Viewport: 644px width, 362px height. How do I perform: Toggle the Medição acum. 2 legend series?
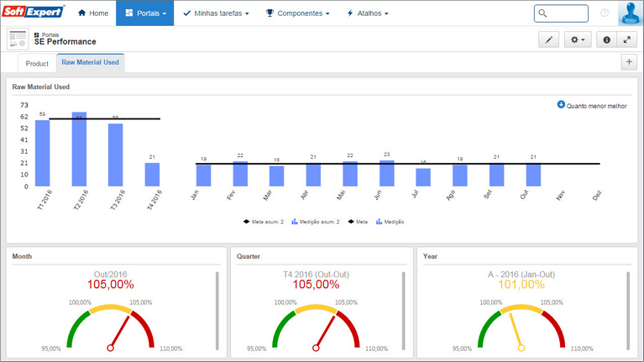pos(316,222)
